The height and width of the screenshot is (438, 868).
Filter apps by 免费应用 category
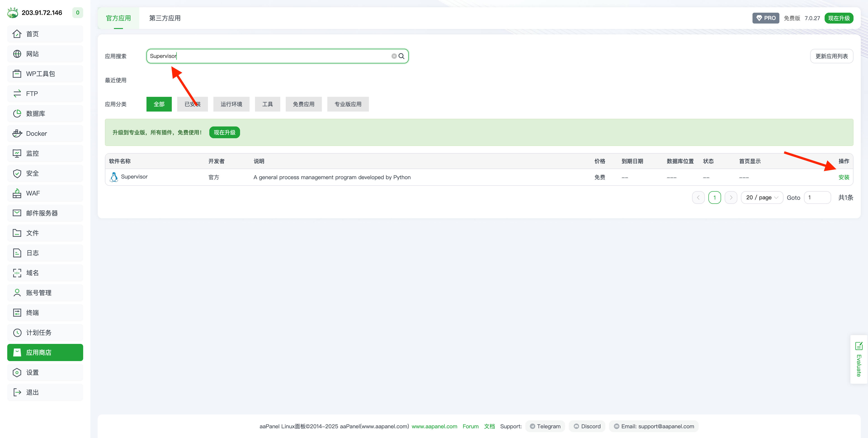point(303,104)
